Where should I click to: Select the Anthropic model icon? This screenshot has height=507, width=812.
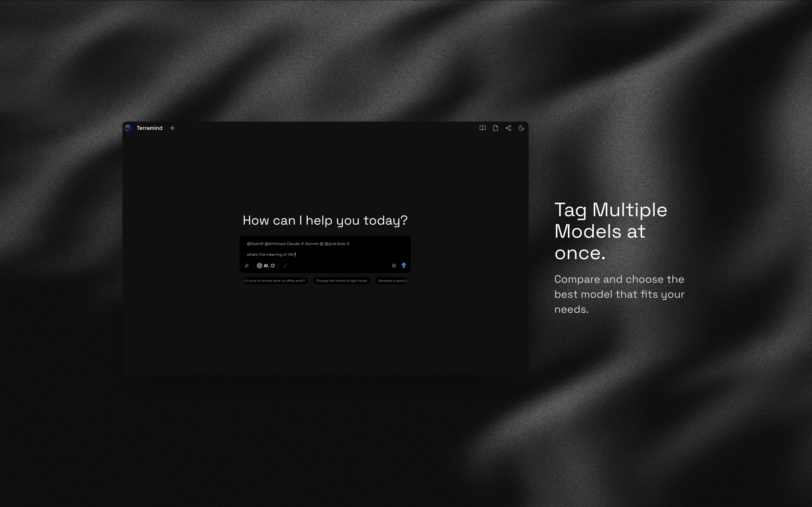pyautogui.click(x=266, y=266)
